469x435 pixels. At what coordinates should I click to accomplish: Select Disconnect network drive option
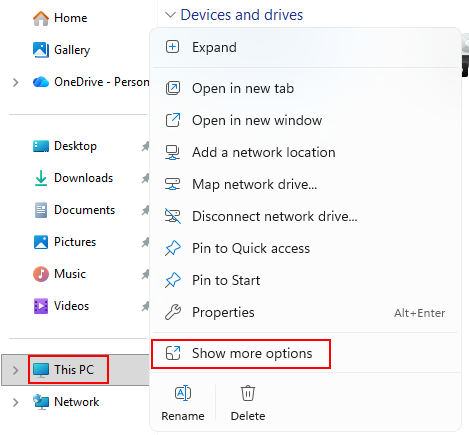pos(305,216)
